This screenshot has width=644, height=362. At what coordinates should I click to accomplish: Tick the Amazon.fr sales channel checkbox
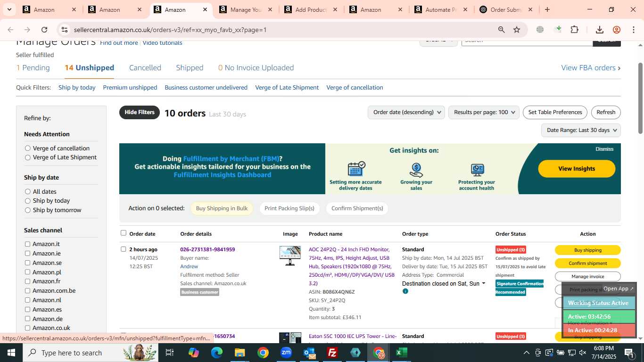click(28, 281)
